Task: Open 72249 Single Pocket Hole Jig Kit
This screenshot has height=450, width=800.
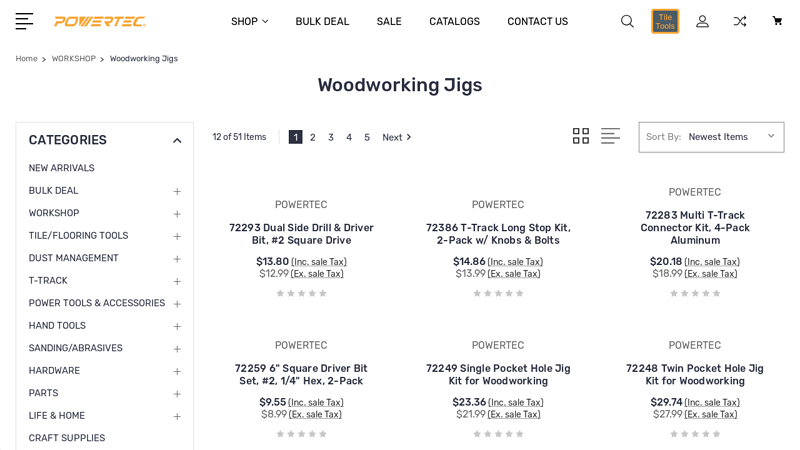Action: tap(498, 374)
